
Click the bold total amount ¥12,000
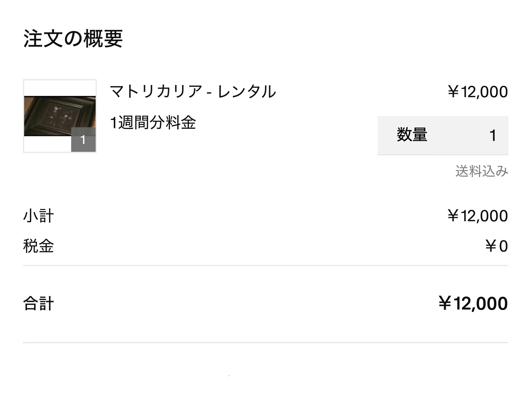tap(473, 304)
